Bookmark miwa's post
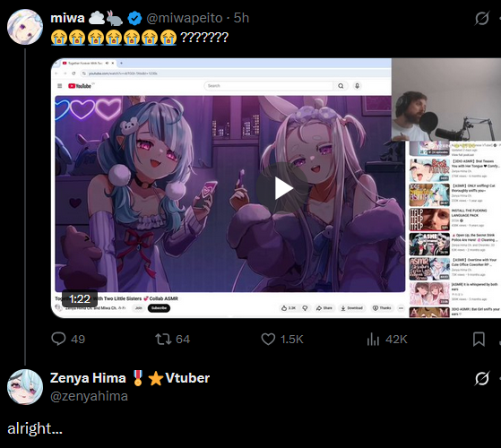This screenshot has width=501, height=448. pyautogui.click(x=479, y=339)
